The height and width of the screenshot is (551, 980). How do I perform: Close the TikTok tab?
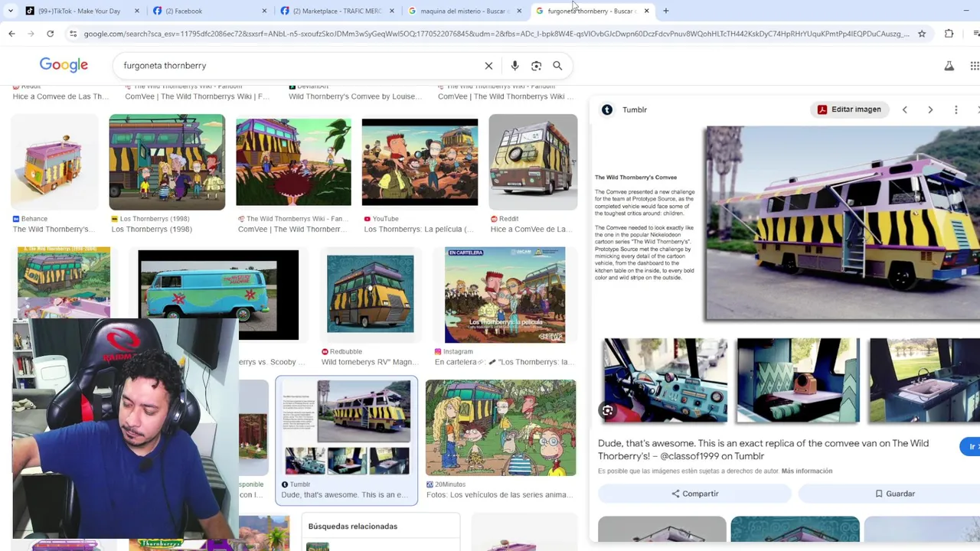pyautogui.click(x=137, y=11)
